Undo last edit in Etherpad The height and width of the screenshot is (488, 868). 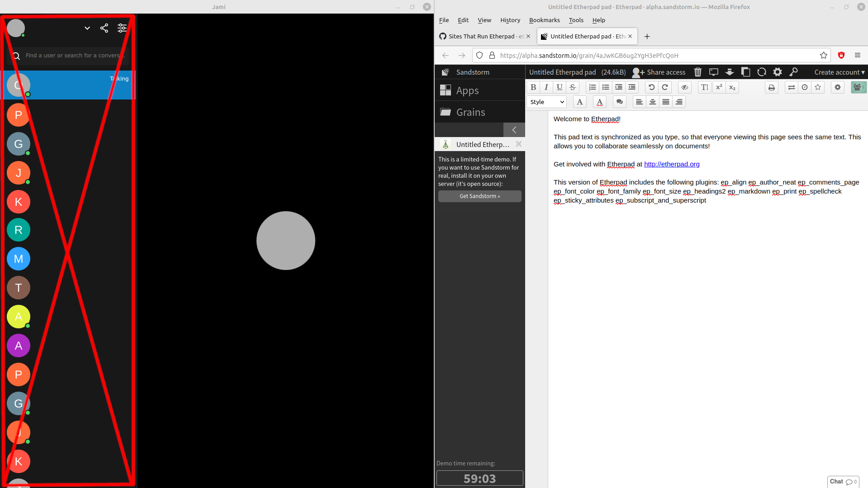pyautogui.click(x=652, y=87)
